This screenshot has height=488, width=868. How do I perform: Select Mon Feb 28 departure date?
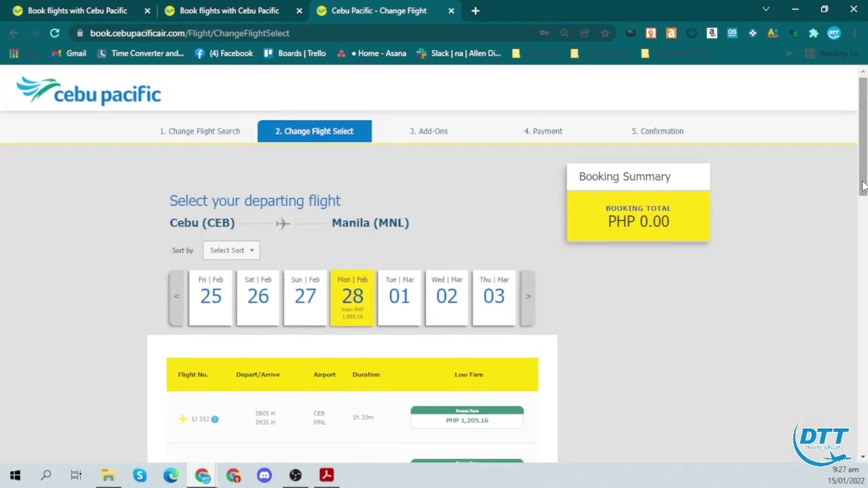tap(352, 298)
